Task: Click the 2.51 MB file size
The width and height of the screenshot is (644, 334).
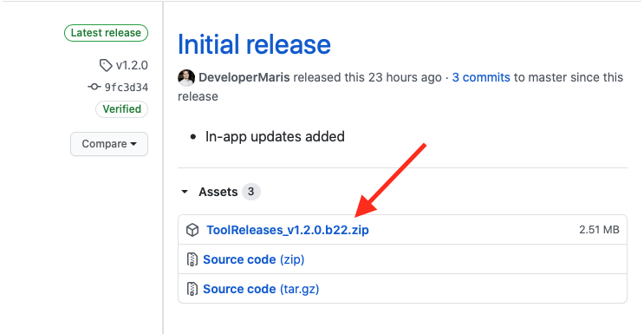Action: click(599, 230)
